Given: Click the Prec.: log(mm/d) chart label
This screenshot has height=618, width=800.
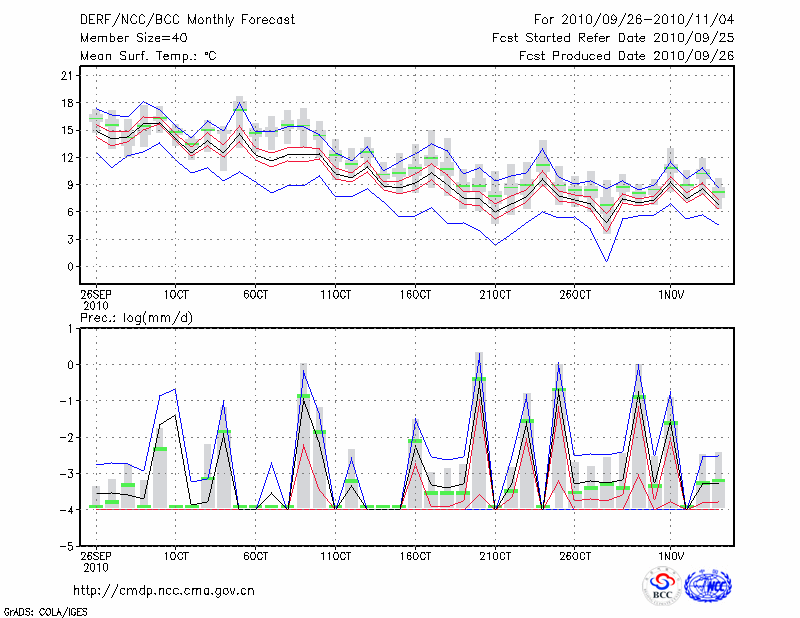Looking at the screenshot, I should [x=138, y=317].
